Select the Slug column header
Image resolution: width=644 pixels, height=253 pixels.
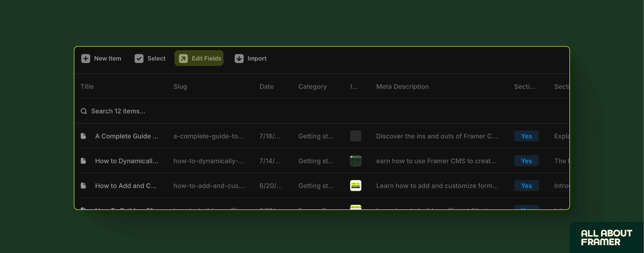click(180, 87)
